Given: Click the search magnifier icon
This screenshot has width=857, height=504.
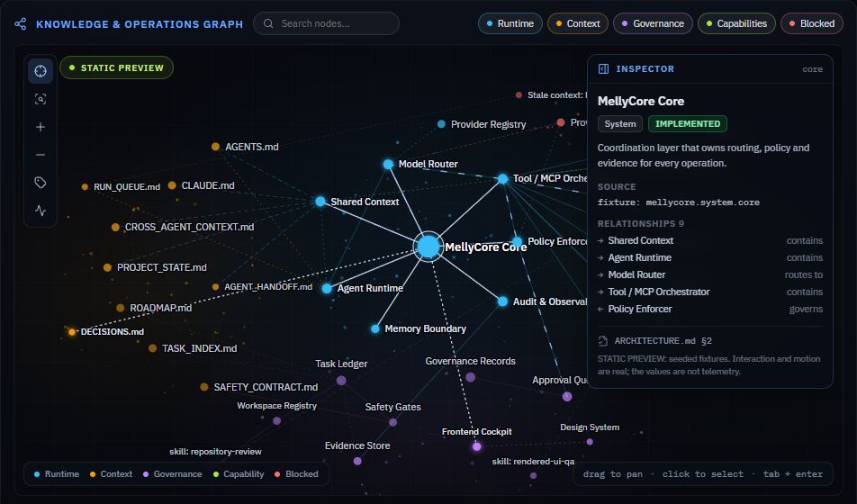Looking at the screenshot, I should 268,23.
